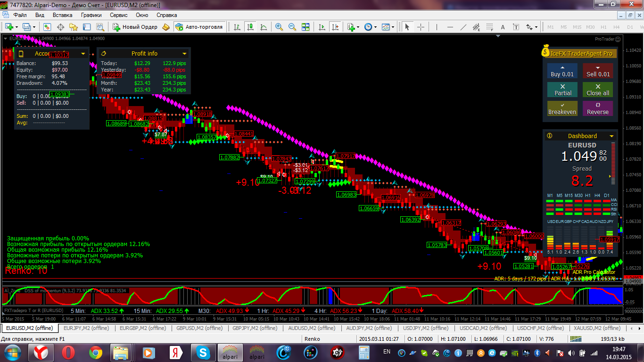The image size is (644, 362).
Task: Switch to the GBPUSD,M2 chart tab
Action: click(x=199, y=328)
